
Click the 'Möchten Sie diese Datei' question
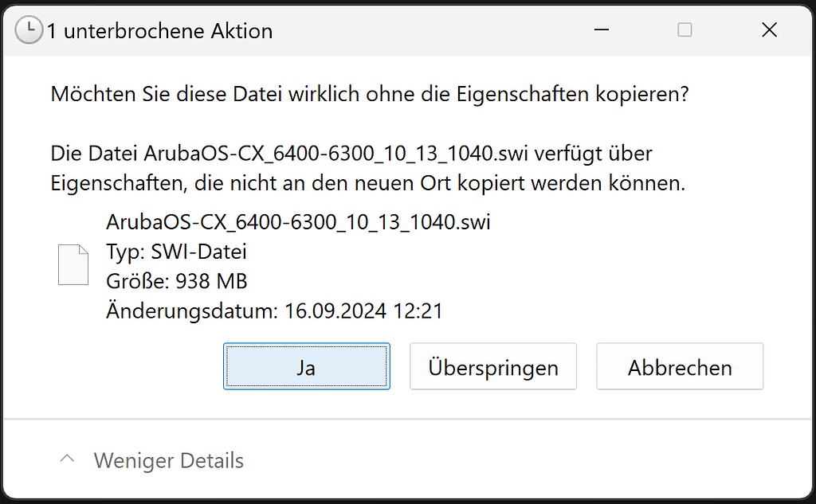[x=370, y=94]
